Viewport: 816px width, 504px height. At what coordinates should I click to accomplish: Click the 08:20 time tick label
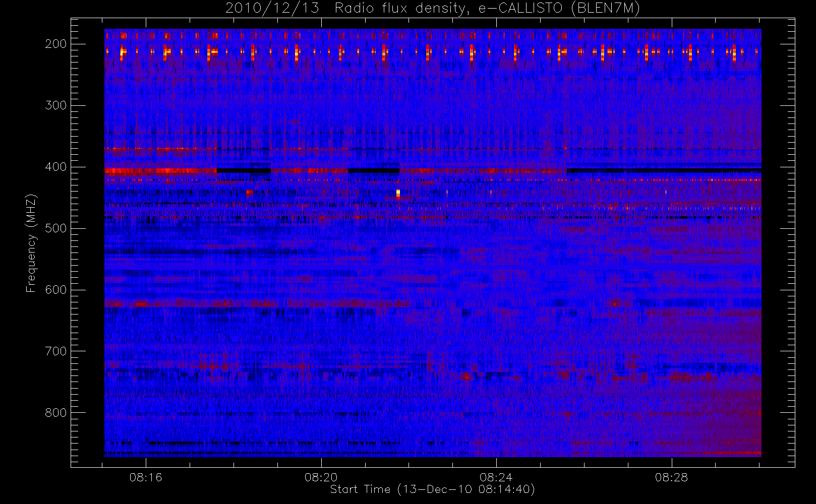321,477
